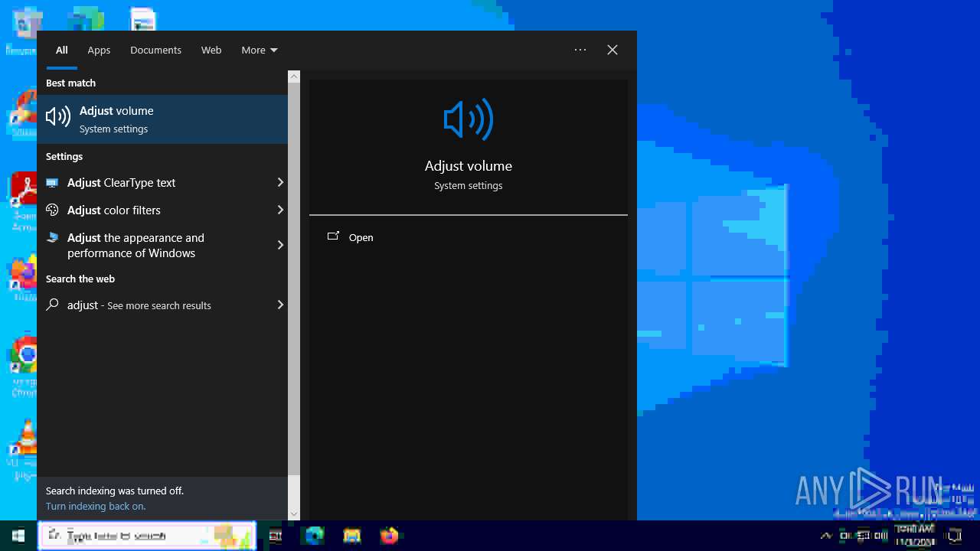Click Adjust volume title in preview pane
980x551 pixels.
click(469, 165)
